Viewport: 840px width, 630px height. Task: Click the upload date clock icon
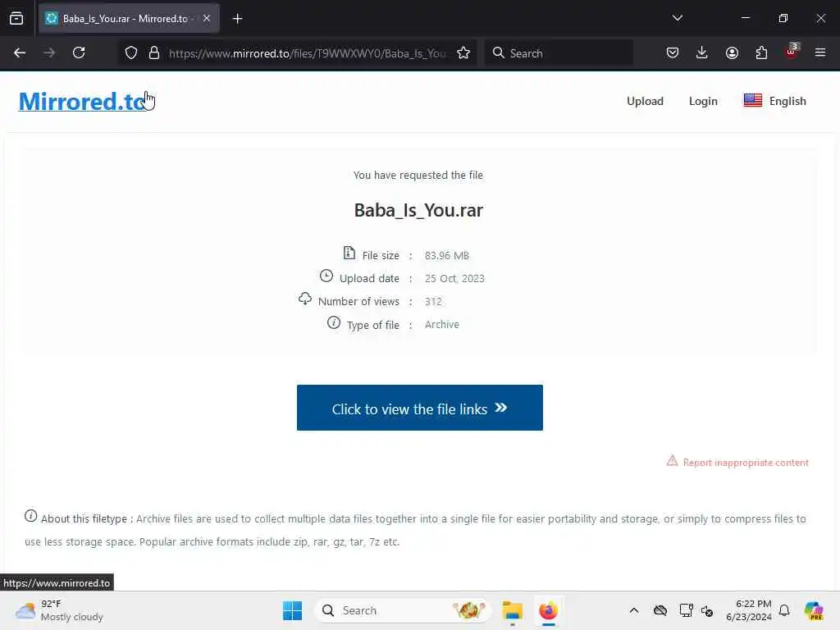(326, 276)
